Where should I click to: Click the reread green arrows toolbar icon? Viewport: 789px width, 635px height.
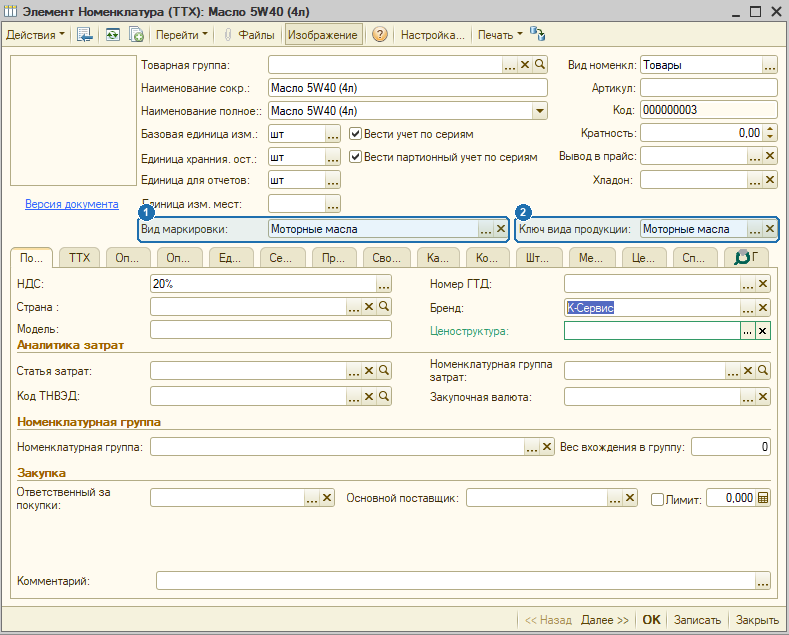pos(113,35)
